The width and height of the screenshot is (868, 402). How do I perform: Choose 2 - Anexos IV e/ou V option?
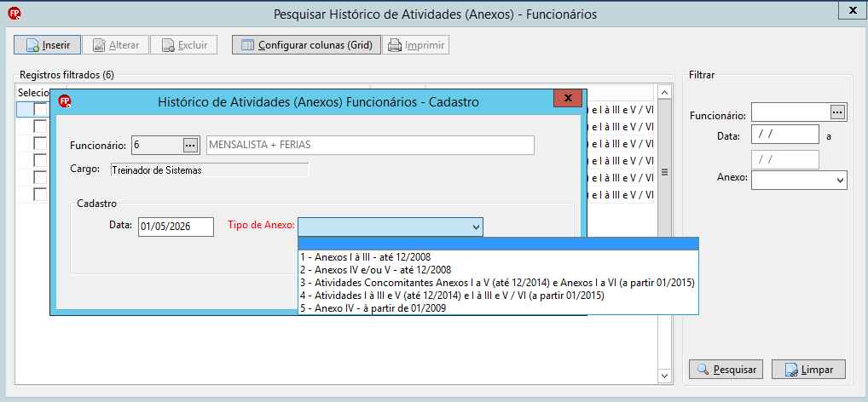coord(498,270)
